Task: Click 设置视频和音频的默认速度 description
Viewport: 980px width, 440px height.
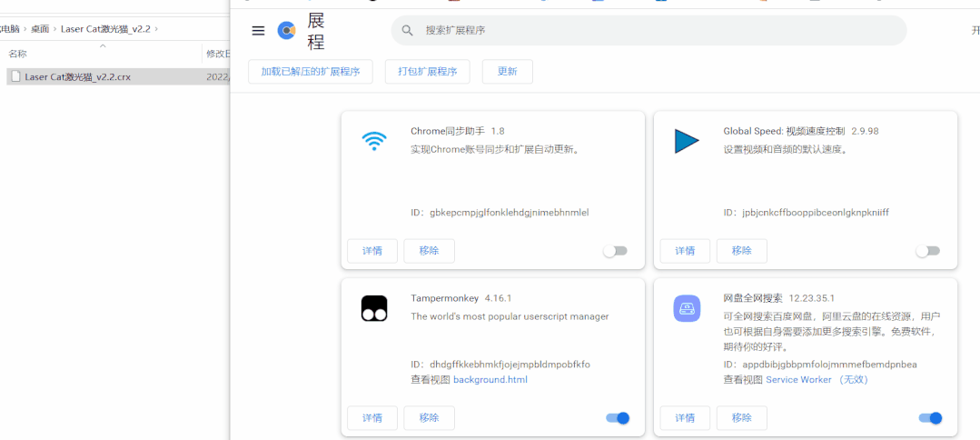Action: click(x=787, y=150)
